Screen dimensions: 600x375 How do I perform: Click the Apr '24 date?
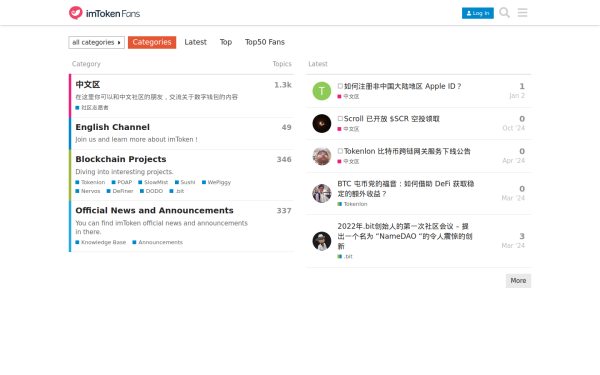(x=514, y=161)
